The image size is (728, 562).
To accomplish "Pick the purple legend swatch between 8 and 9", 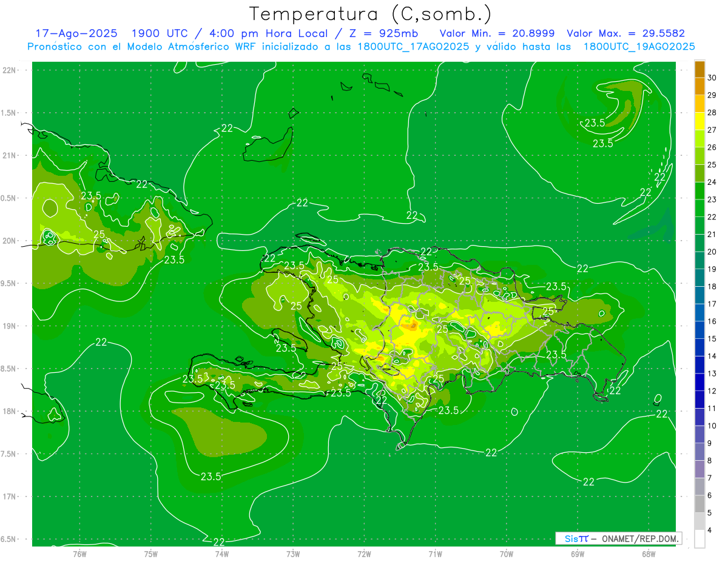I will click(699, 452).
